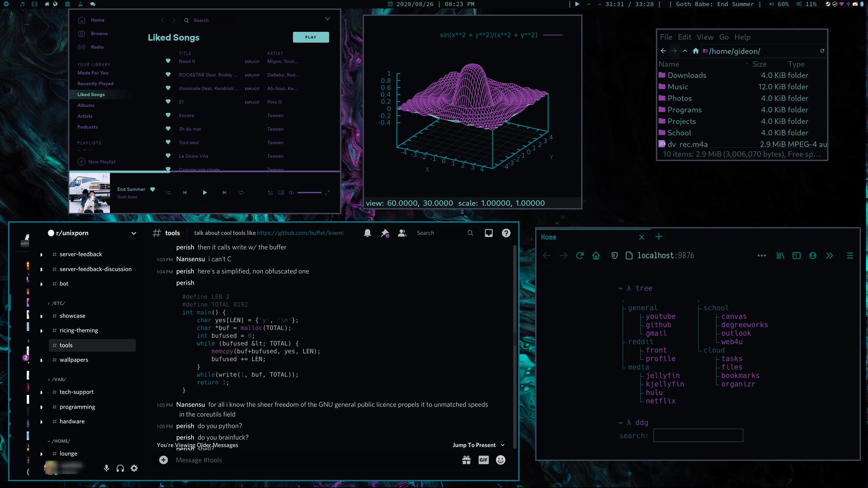Image resolution: width=868 pixels, height=488 pixels.
Task: Go to home folder in file manager
Action: click(695, 51)
